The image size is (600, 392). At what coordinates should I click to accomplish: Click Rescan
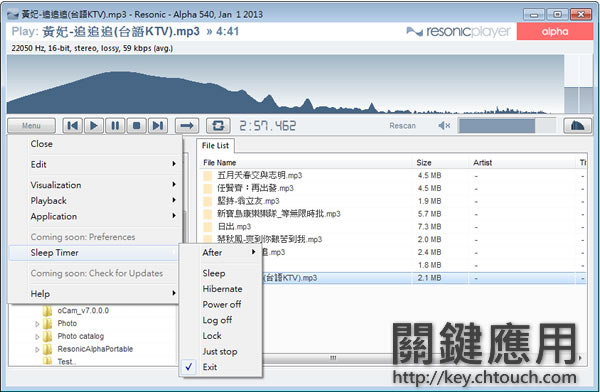[x=402, y=126]
